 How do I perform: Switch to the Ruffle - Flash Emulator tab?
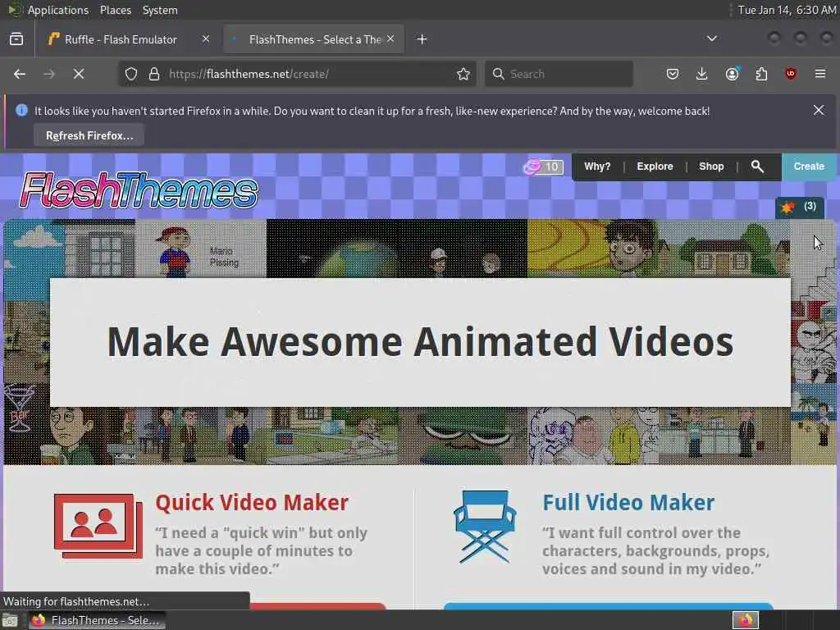(121, 39)
